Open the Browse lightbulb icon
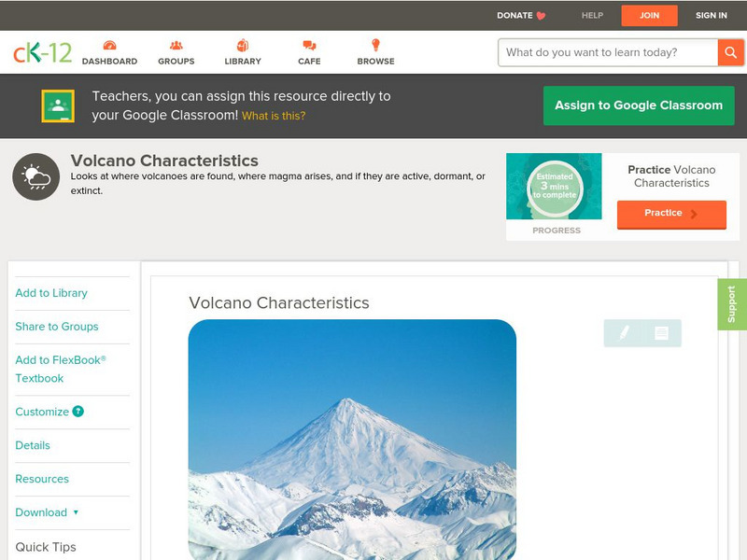Screen dimensions: 747x560 click(375, 45)
